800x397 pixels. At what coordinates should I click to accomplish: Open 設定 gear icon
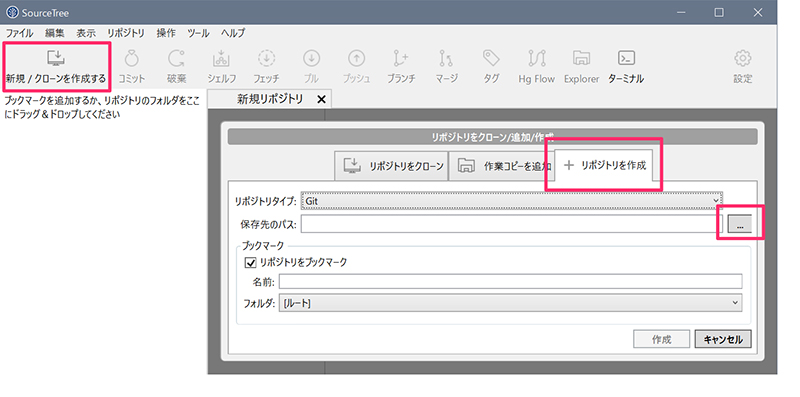(x=743, y=66)
